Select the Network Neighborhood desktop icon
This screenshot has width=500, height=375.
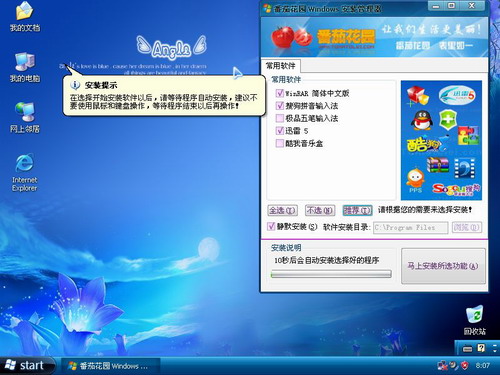point(25,117)
